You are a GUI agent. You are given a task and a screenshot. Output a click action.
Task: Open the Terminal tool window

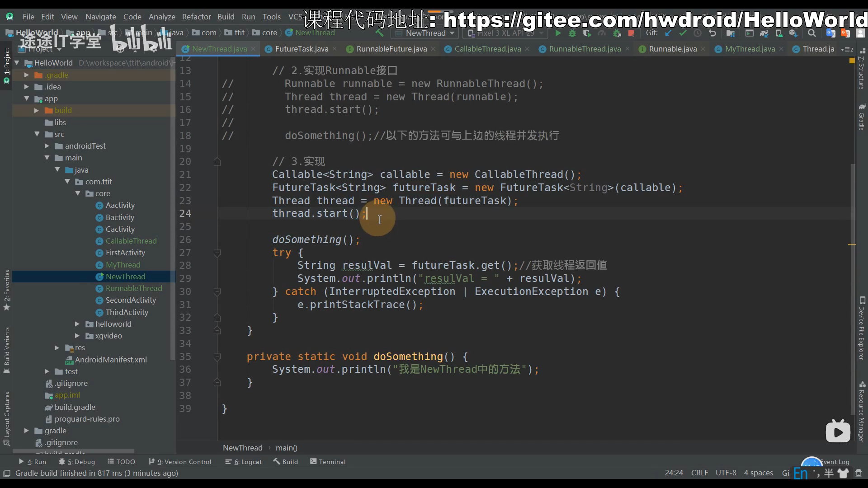328,462
